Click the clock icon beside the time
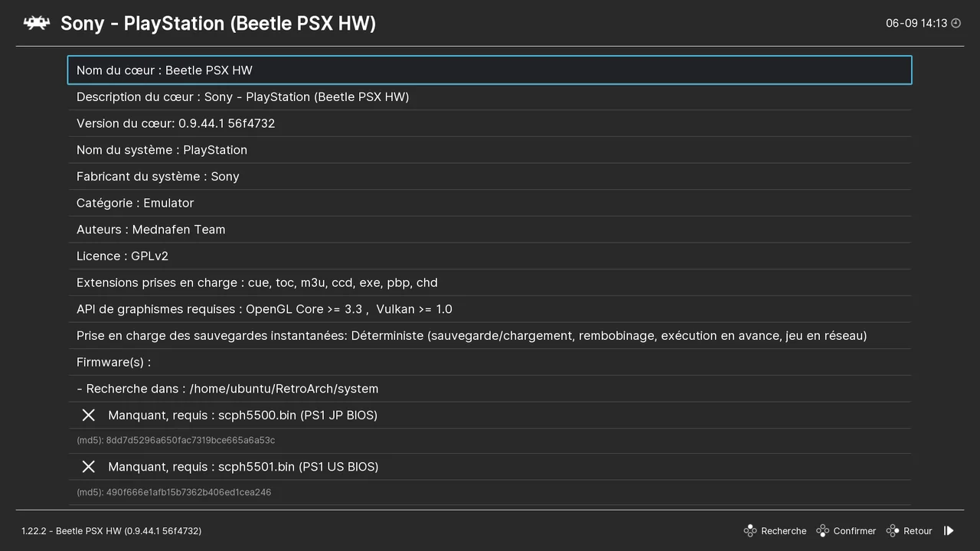Image resolution: width=980 pixels, height=551 pixels. point(955,24)
